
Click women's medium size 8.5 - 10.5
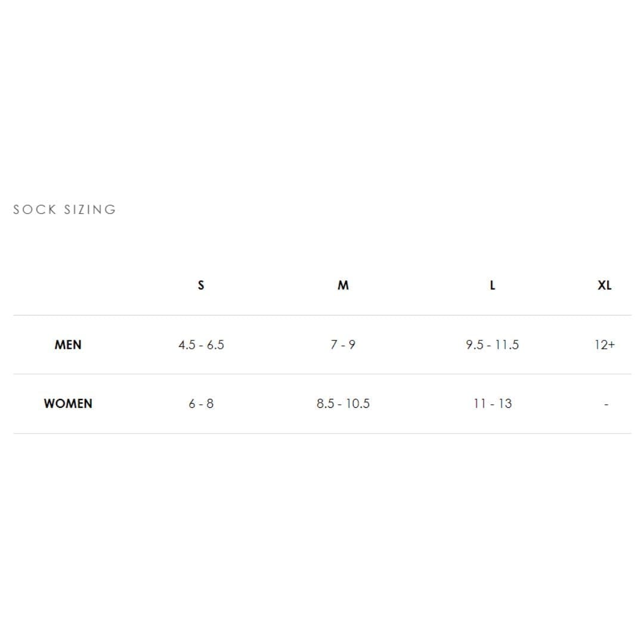tap(343, 404)
